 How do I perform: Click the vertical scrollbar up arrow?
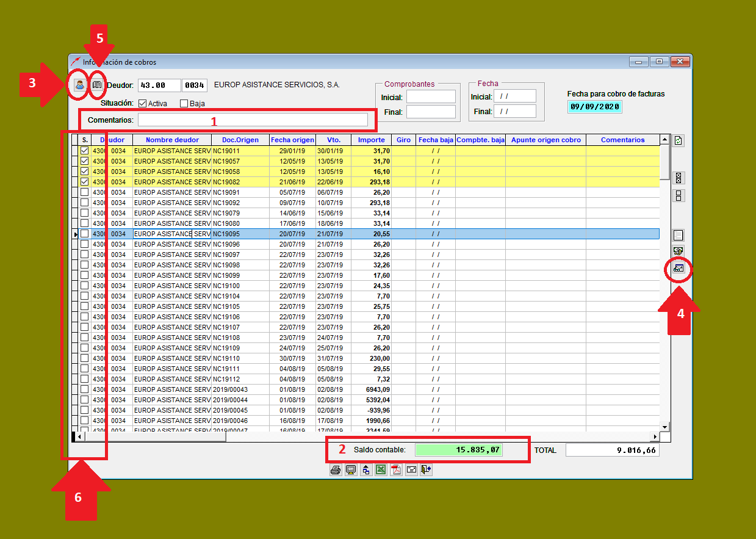pos(664,140)
